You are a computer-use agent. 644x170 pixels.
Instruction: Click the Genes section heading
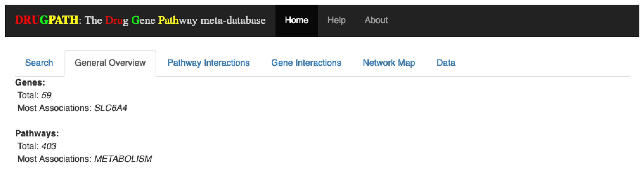pyautogui.click(x=30, y=82)
